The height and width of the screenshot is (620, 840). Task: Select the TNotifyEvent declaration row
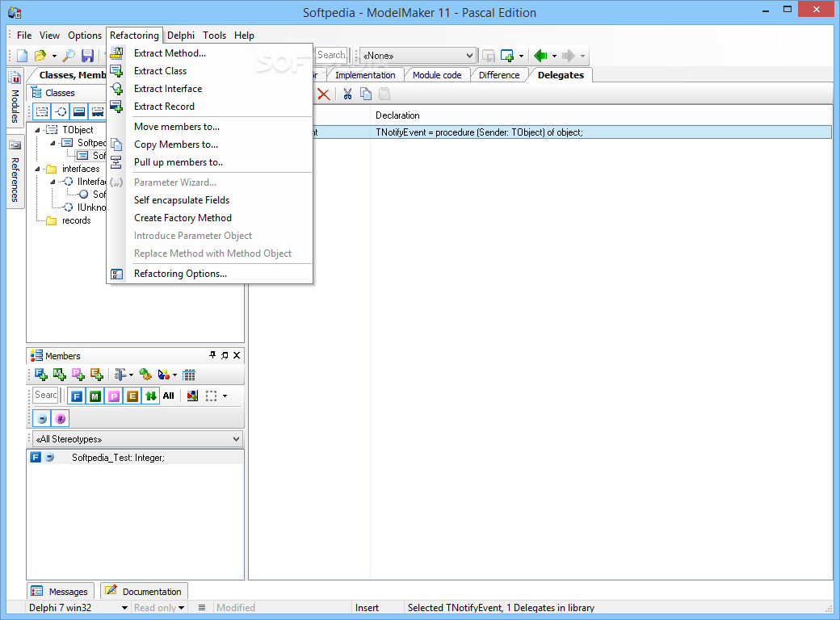pos(540,132)
